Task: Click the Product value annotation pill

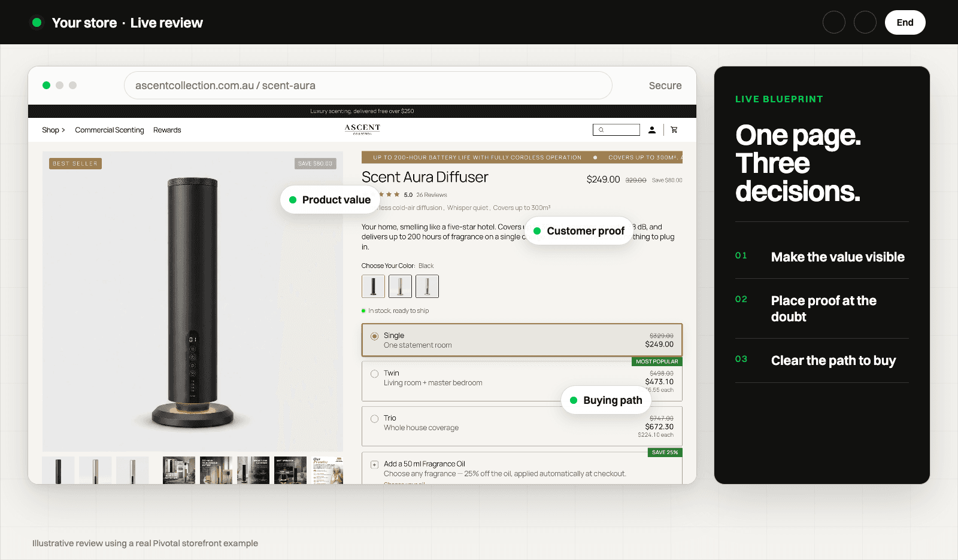Action: click(x=329, y=200)
